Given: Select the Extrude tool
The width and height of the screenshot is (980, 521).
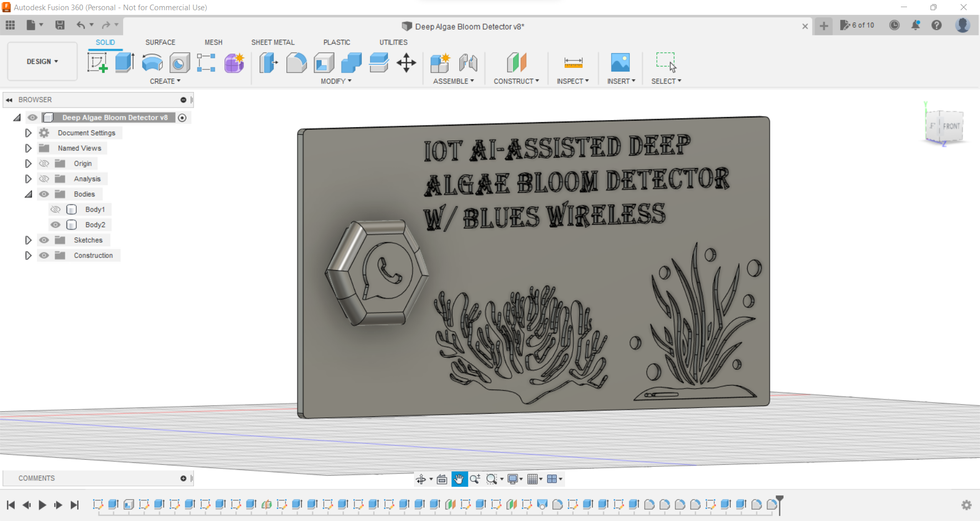Looking at the screenshot, I should pyautogui.click(x=125, y=62).
